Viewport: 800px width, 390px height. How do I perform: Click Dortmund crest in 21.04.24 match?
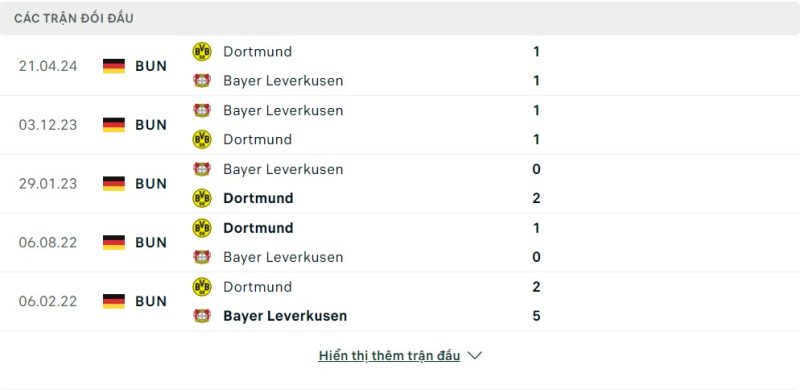tap(202, 52)
